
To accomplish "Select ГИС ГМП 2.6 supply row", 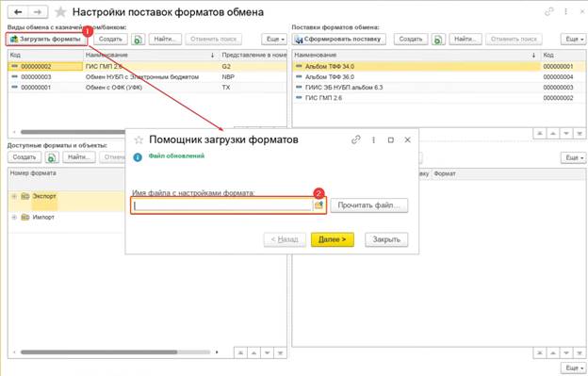I will [x=439, y=98].
